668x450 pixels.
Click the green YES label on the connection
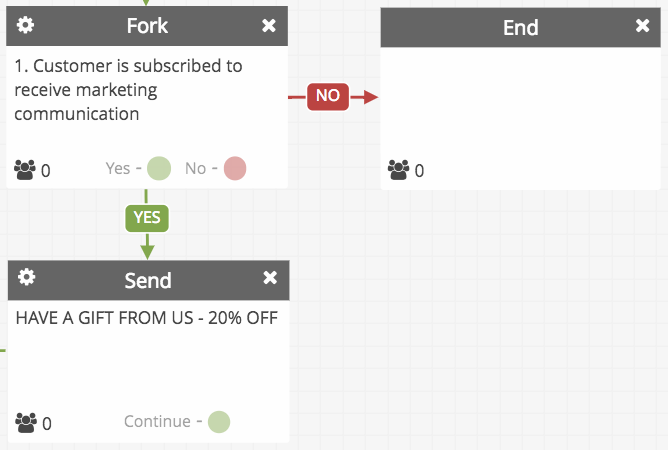tap(147, 218)
